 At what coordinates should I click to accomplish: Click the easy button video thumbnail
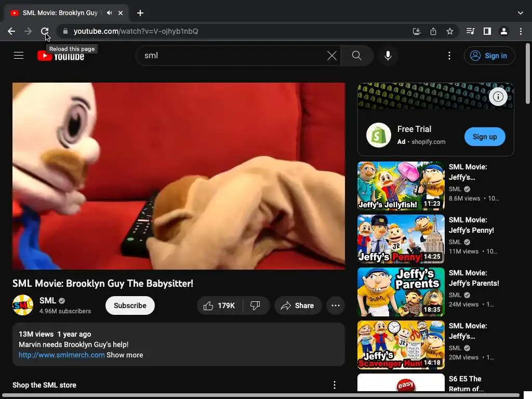401,383
